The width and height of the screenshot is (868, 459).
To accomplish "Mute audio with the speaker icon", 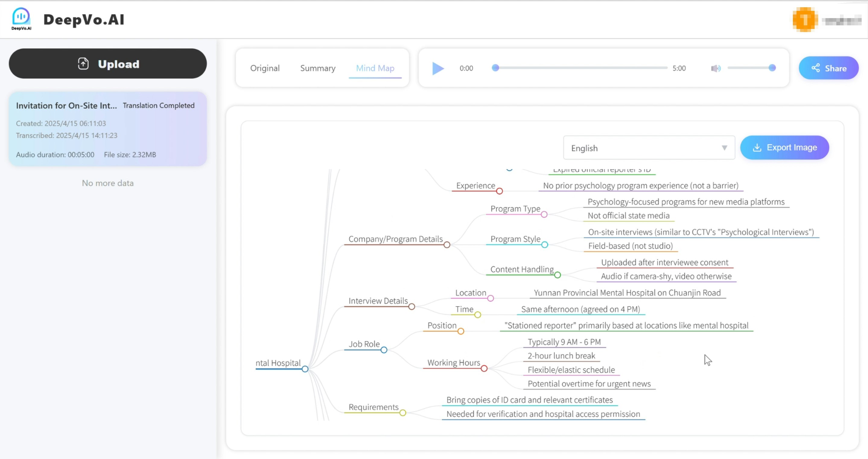I will pyautogui.click(x=715, y=69).
